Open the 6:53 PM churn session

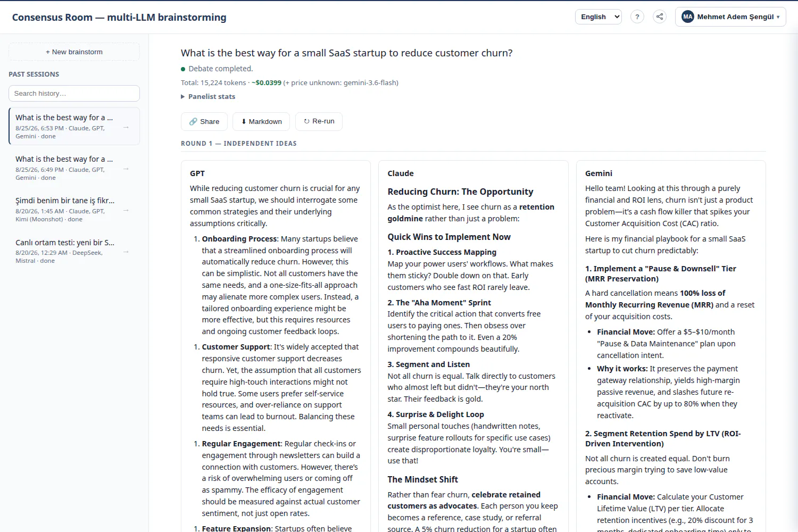74,126
